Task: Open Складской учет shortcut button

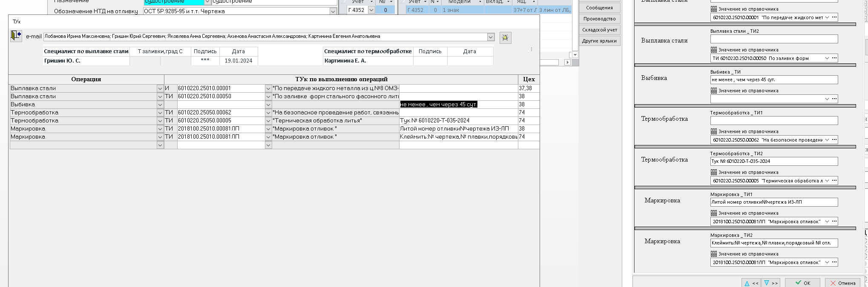Action: pyautogui.click(x=599, y=30)
